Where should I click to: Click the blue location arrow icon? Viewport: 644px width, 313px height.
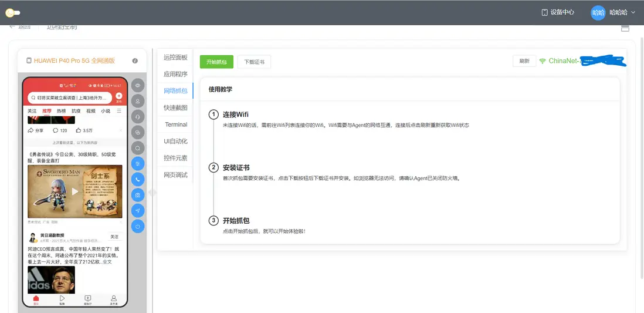[138, 211]
